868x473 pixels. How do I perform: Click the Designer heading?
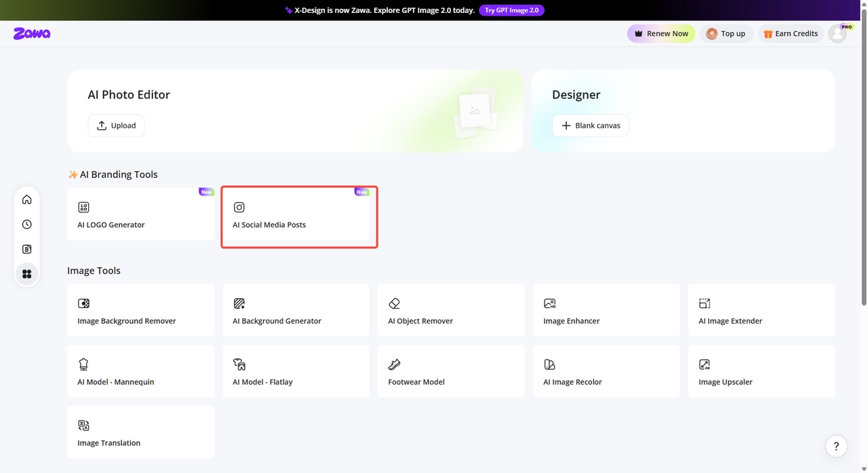576,95
